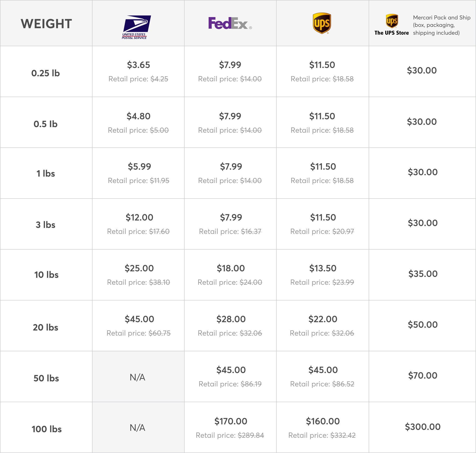Select the WEIGHT column header
The height and width of the screenshot is (453, 476).
(x=46, y=24)
